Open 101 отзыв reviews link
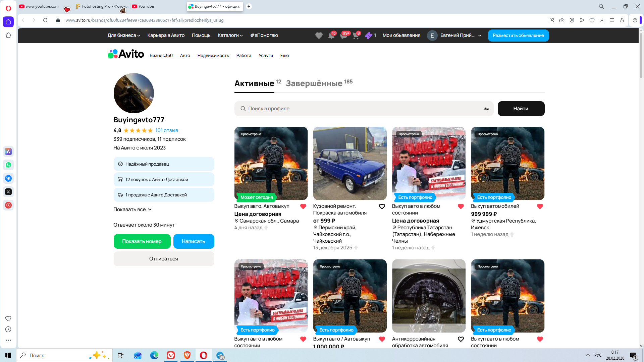 166,130
